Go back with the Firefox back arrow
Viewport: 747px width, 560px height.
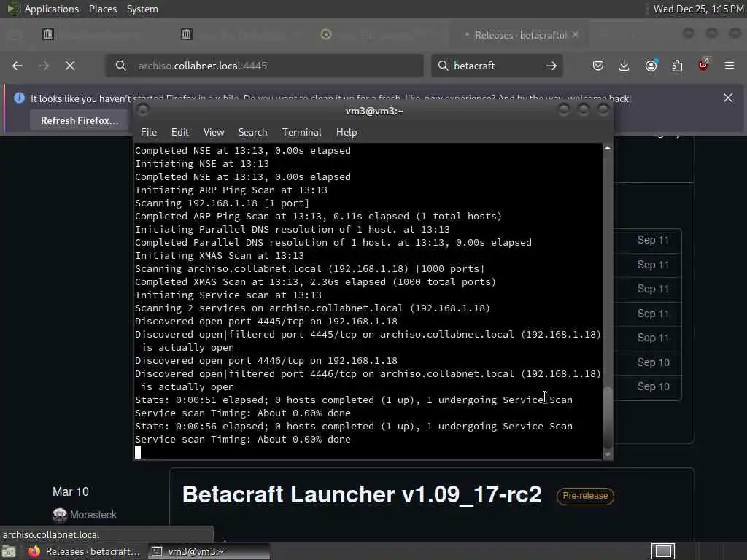click(x=18, y=66)
